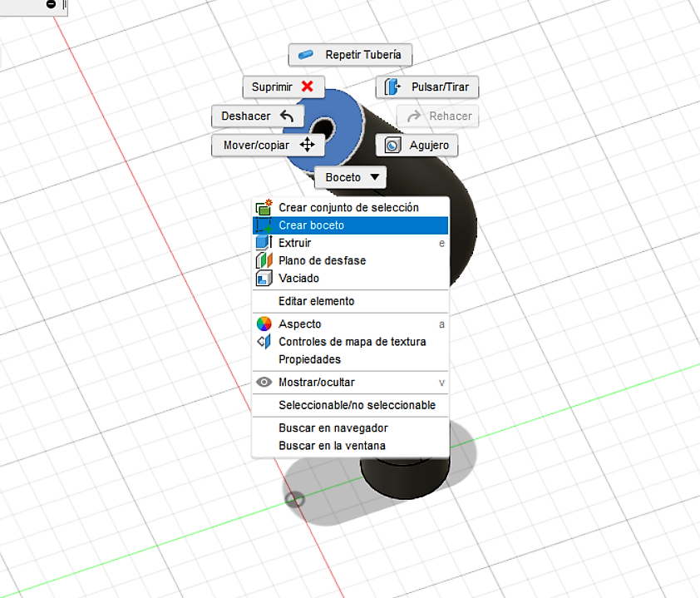This screenshot has width=700, height=598.
Task: Toggle Mostrar/ocultar visibility
Action: tap(351, 383)
